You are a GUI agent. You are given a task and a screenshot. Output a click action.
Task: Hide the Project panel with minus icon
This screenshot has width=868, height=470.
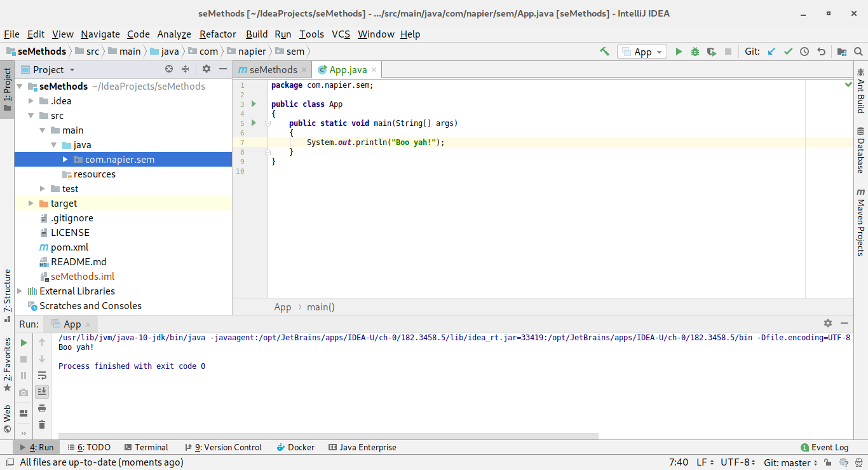pos(223,69)
